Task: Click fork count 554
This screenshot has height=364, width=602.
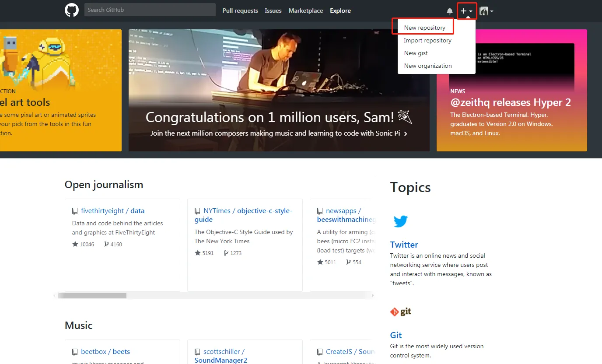Action: coord(353,262)
